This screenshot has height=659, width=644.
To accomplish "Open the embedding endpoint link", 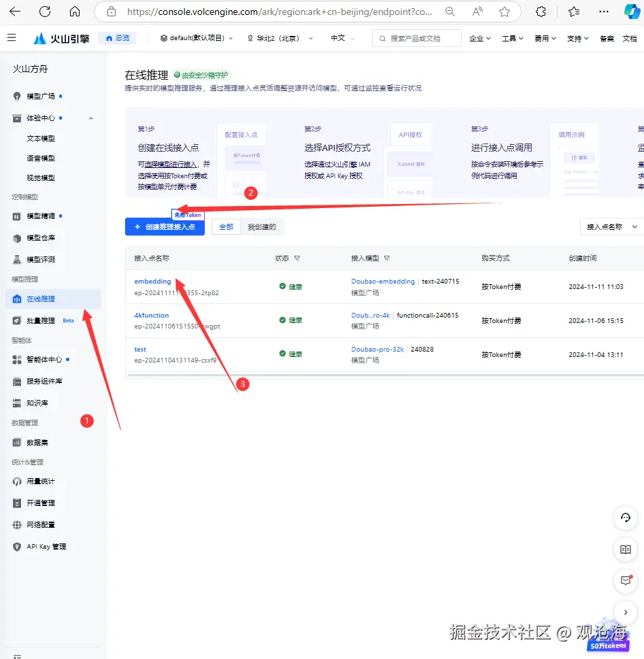I will (x=152, y=281).
